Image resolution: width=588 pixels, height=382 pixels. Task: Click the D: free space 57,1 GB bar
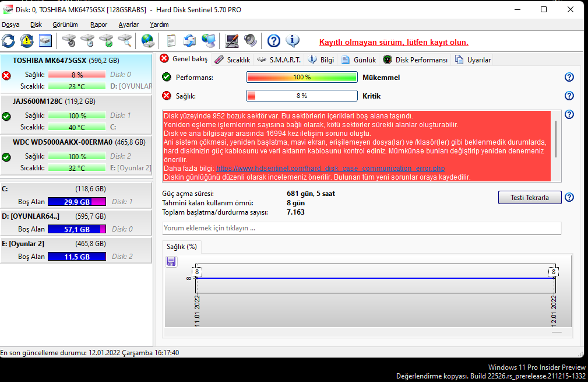[77, 229]
